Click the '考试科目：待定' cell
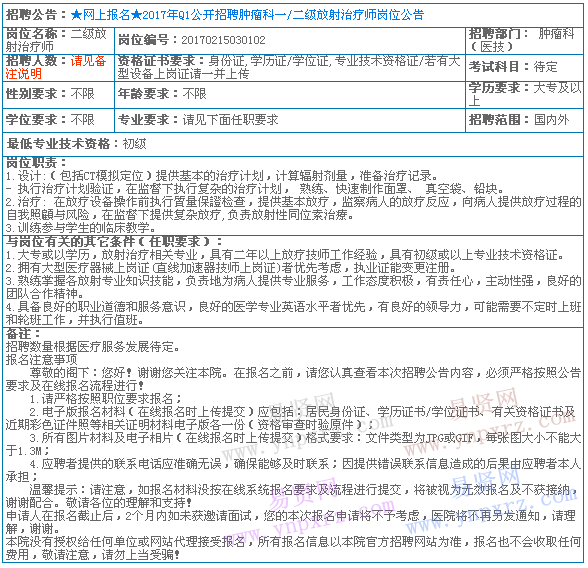The image size is (588, 568). coord(524,67)
